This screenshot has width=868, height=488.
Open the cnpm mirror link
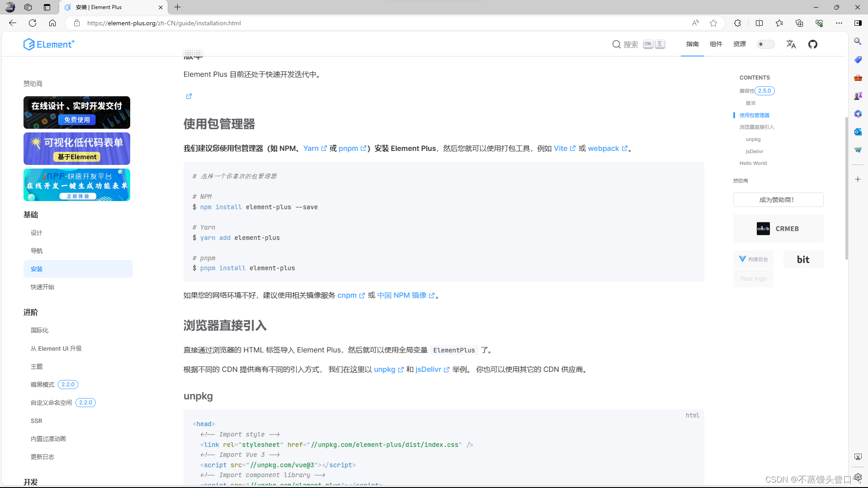coord(351,295)
